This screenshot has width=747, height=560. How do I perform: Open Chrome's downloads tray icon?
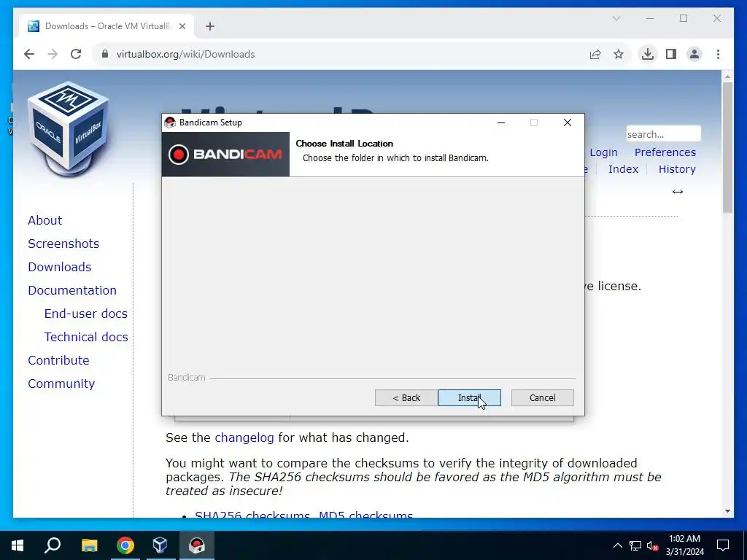tap(648, 54)
